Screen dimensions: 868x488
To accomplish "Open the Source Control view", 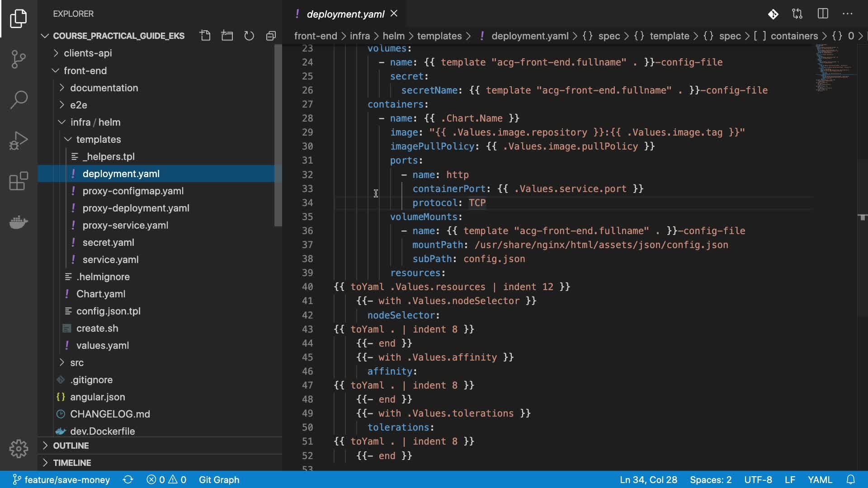I will coord(19,59).
